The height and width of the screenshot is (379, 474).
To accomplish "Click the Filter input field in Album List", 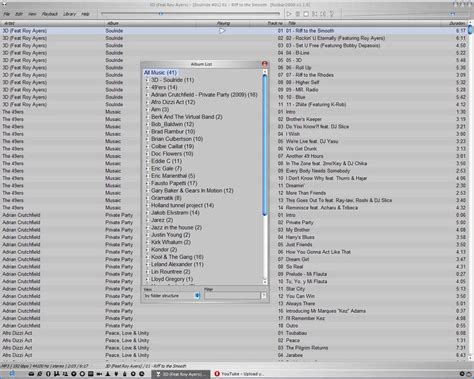I will click(232, 296).
